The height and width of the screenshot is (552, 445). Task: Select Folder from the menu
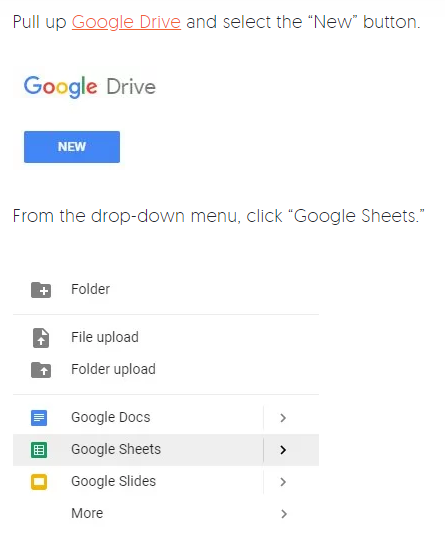point(166,289)
